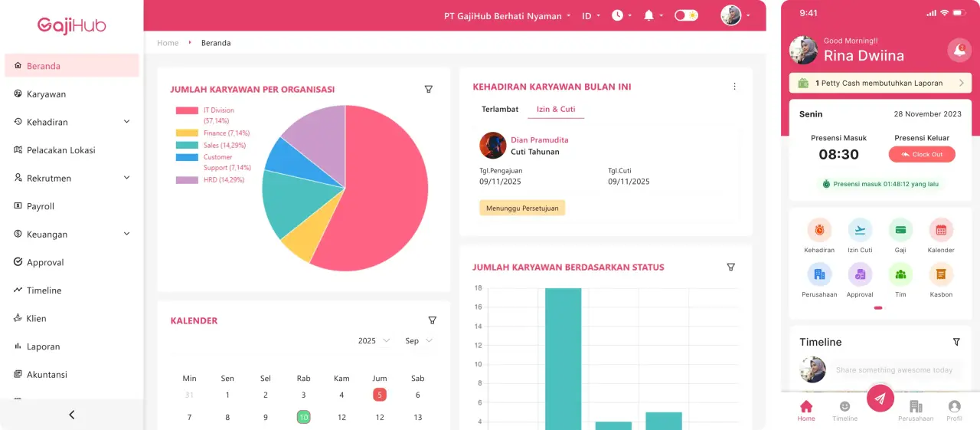
Task: Click the Home breadcrumb link
Action: pyautogui.click(x=168, y=43)
